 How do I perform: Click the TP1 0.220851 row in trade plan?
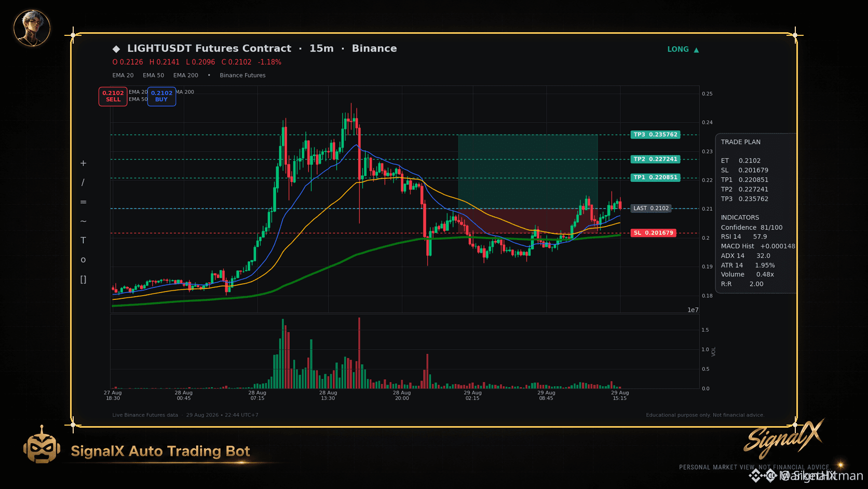tap(744, 180)
